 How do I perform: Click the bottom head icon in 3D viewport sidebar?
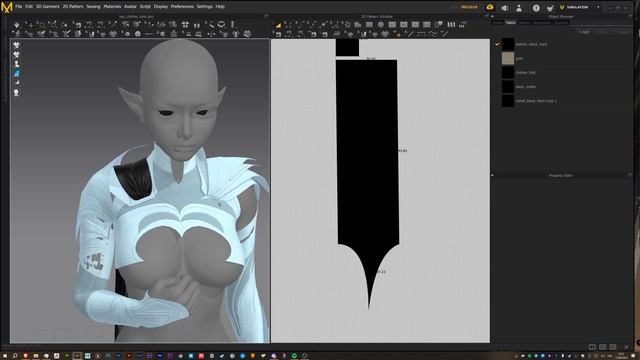coord(16,93)
